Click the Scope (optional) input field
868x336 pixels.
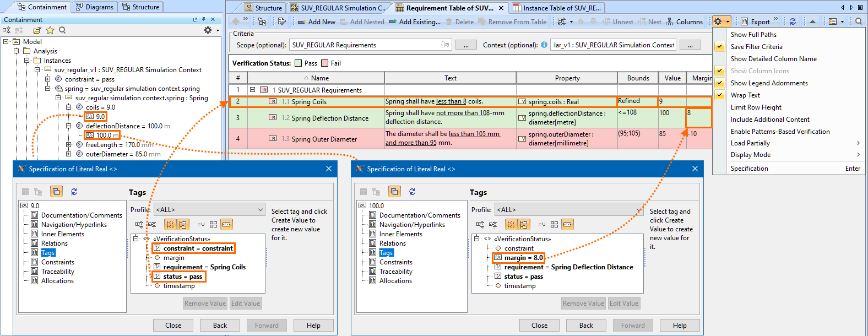(369, 45)
